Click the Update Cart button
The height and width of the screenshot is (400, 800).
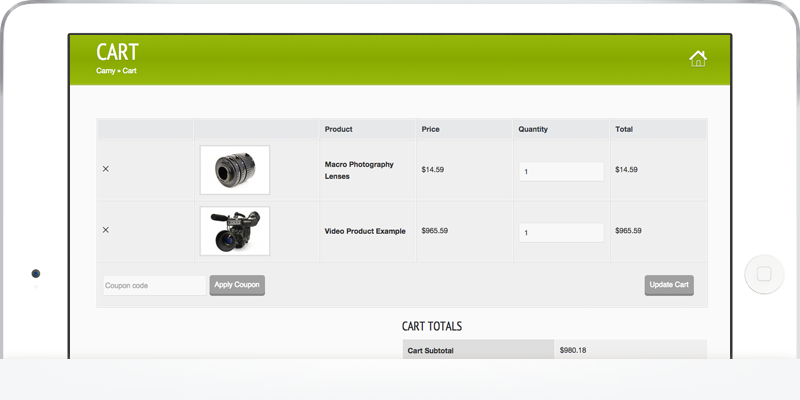click(x=669, y=285)
